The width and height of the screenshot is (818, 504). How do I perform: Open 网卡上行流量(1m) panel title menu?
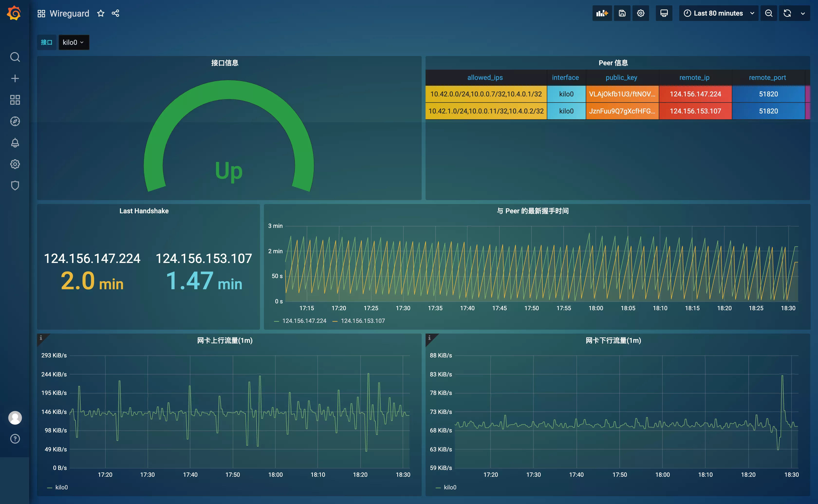tap(225, 340)
